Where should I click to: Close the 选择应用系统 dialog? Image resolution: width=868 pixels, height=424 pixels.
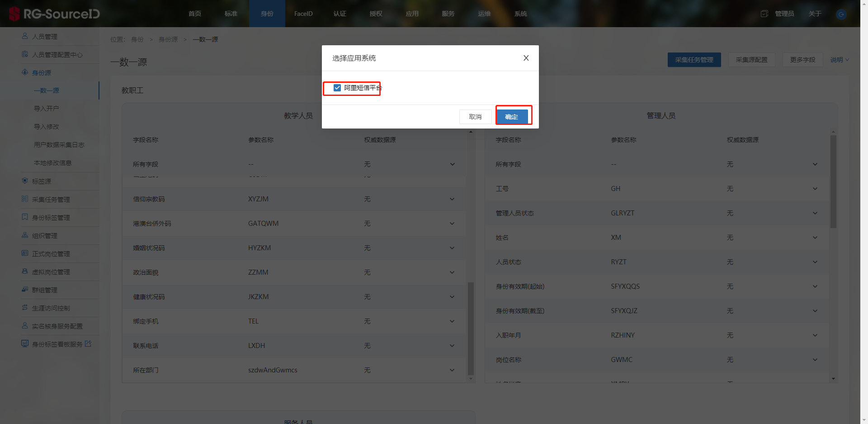coord(526,58)
